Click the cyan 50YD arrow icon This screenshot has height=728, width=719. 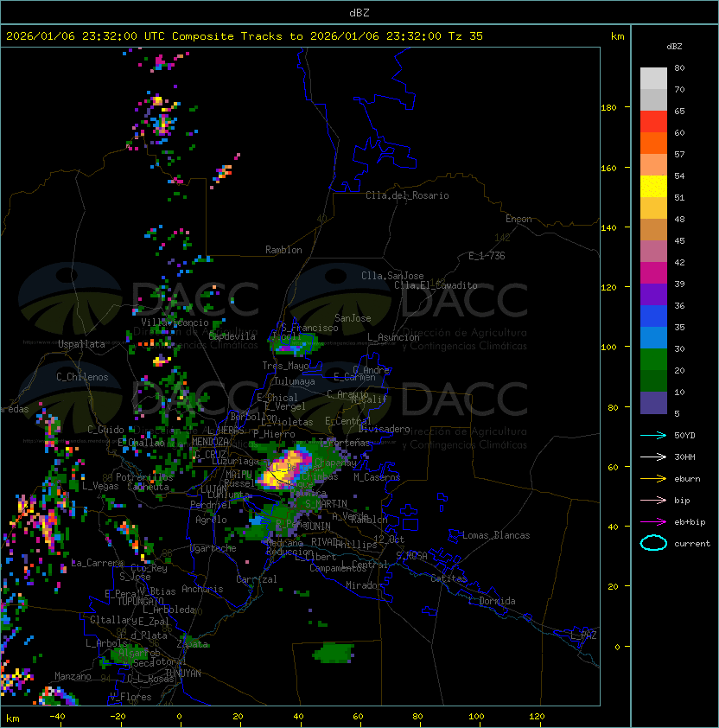(653, 436)
